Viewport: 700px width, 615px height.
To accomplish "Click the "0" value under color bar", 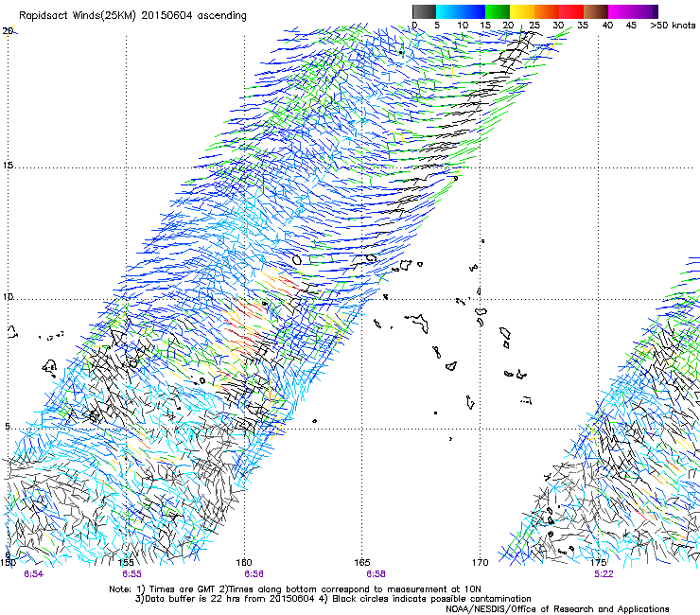I will click(x=414, y=26).
